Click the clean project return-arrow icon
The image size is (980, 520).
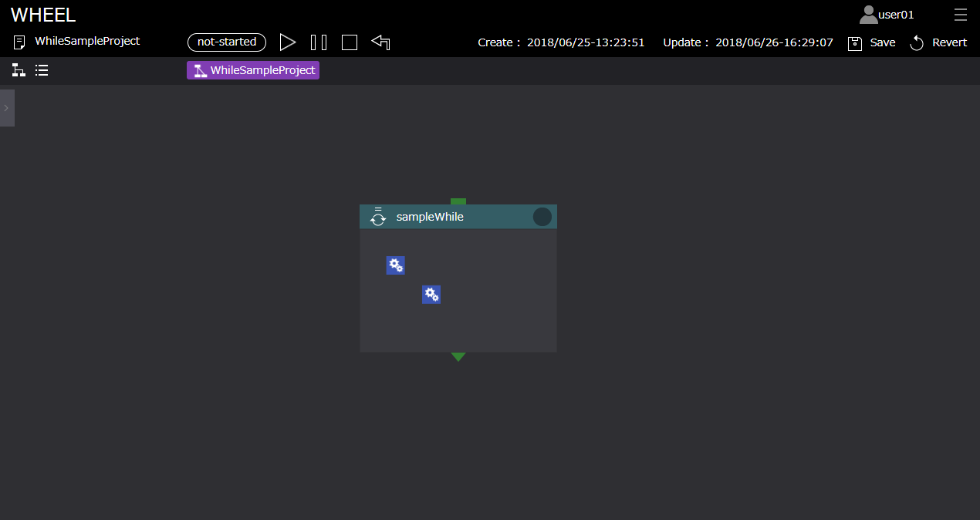380,42
